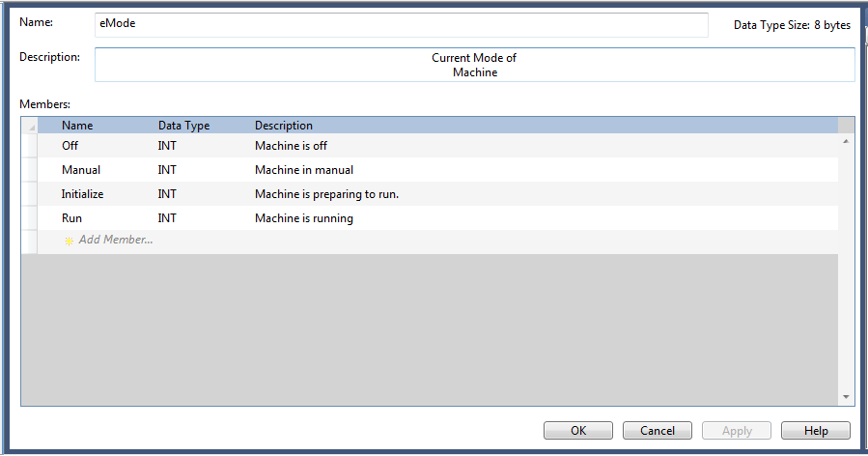Open the INT data type cell for Run

168,218
